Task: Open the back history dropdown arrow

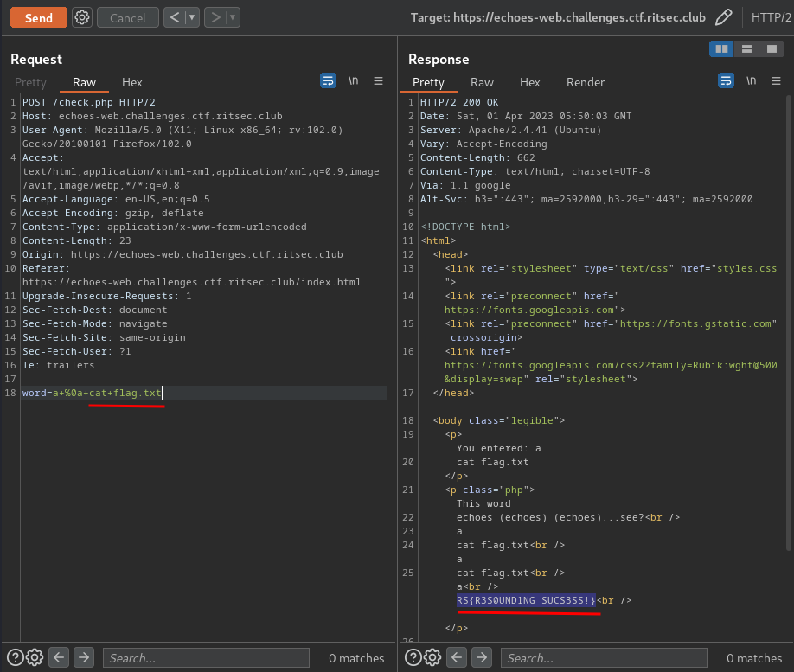Action: [192, 17]
